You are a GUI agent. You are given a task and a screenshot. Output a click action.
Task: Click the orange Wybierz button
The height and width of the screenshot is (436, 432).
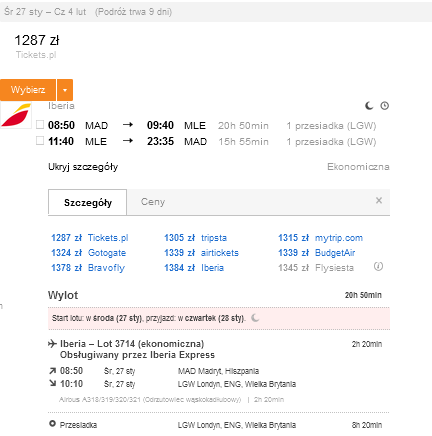28,90
